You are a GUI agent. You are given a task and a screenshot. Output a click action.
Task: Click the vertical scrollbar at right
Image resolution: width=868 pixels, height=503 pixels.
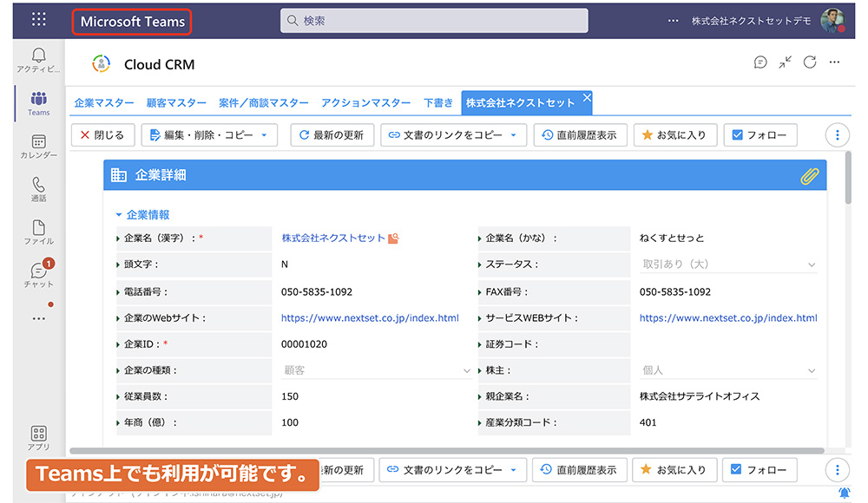click(x=847, y=177)
